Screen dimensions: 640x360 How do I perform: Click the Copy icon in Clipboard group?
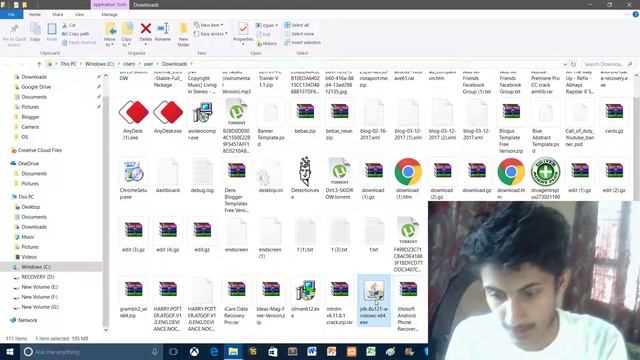(35, 29)
